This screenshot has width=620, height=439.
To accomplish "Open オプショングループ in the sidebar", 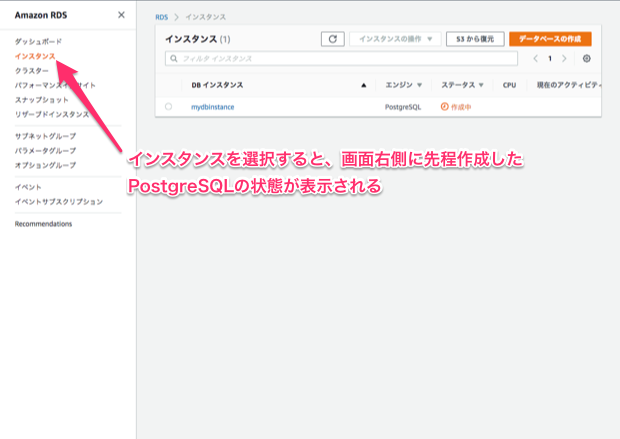I will pyautogui.click(x=45, y=165).
